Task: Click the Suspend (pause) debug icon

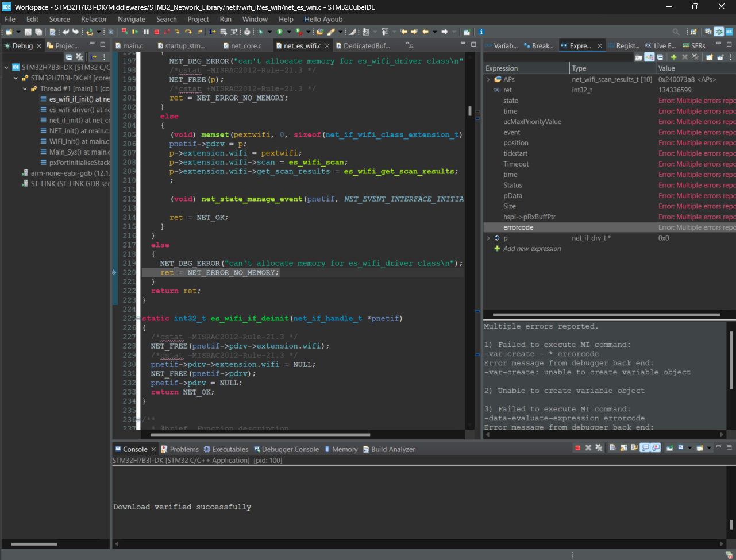Action: click(x=146, y=32)
